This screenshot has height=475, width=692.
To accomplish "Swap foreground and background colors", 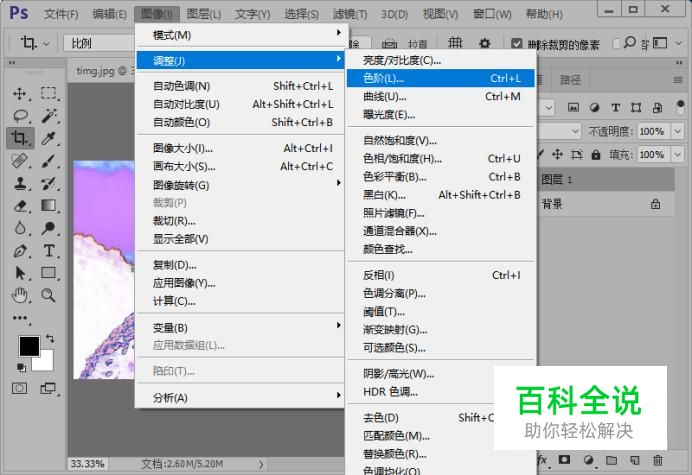I will pos(50,339).
